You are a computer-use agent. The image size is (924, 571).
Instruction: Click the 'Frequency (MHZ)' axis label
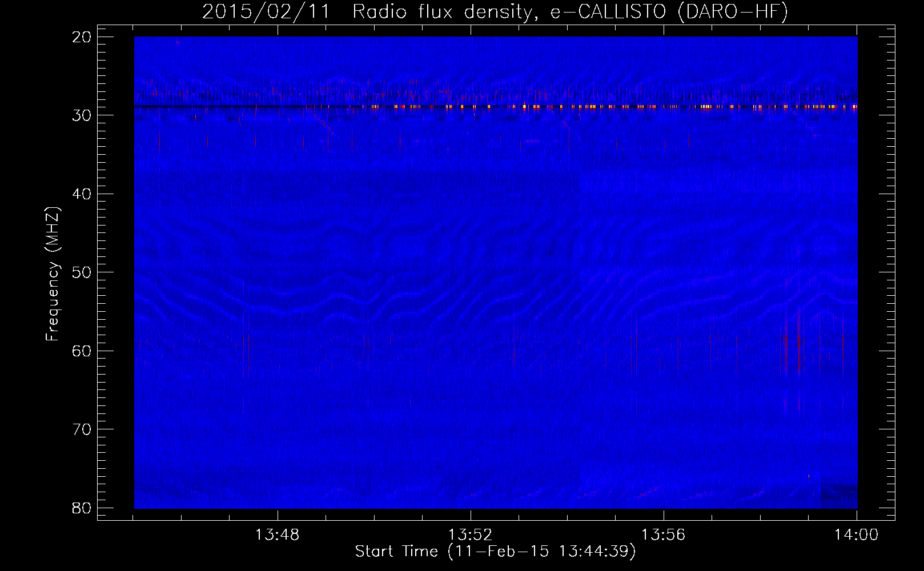(52, 274)
